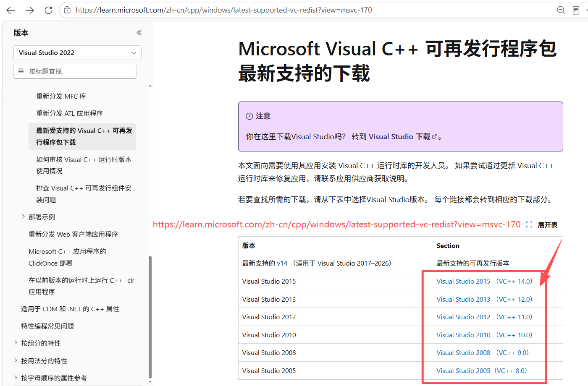Collapse the sidebar with double chevron icon
The height and width of the screenshot is (386, 588).
click(139, 32)
